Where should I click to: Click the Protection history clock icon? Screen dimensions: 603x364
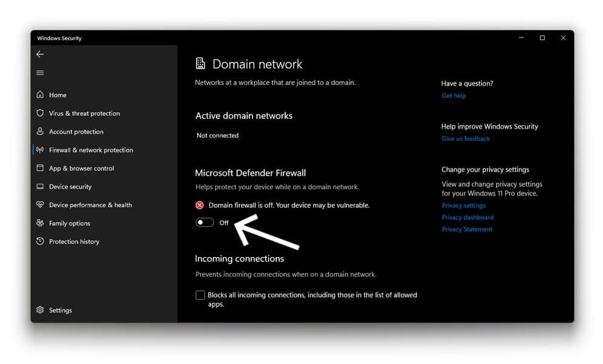(40, 241)
